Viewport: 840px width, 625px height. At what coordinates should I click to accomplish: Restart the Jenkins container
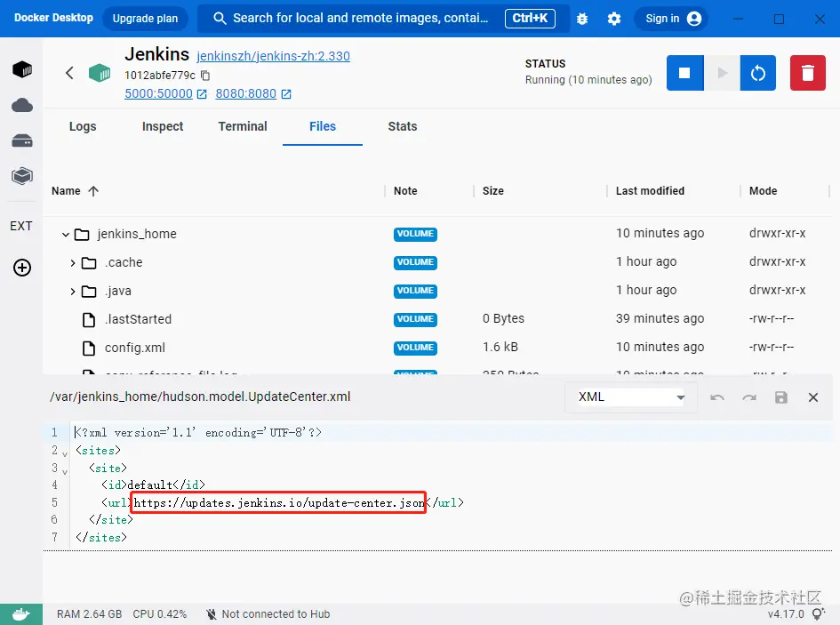click(758, 73)
